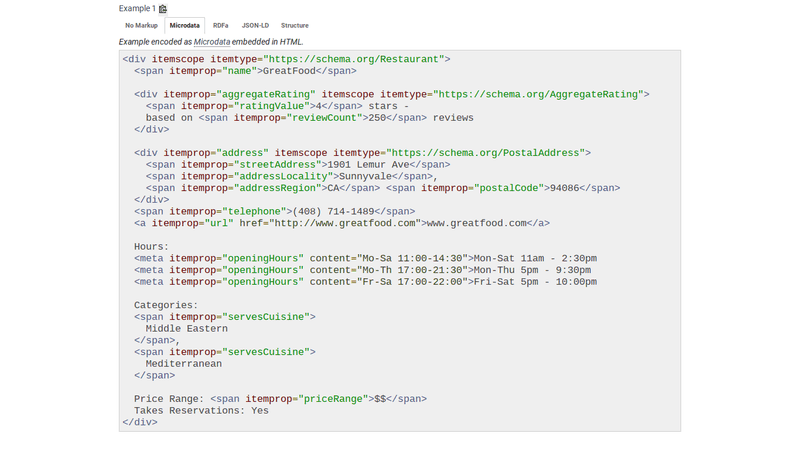Show the Structure tab

click(x=294, y=26)
